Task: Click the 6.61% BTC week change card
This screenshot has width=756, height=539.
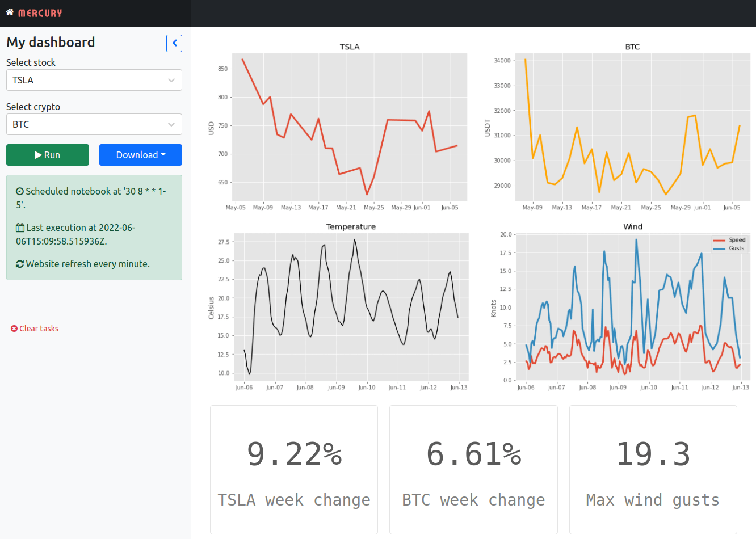Action: pos(473,469)
